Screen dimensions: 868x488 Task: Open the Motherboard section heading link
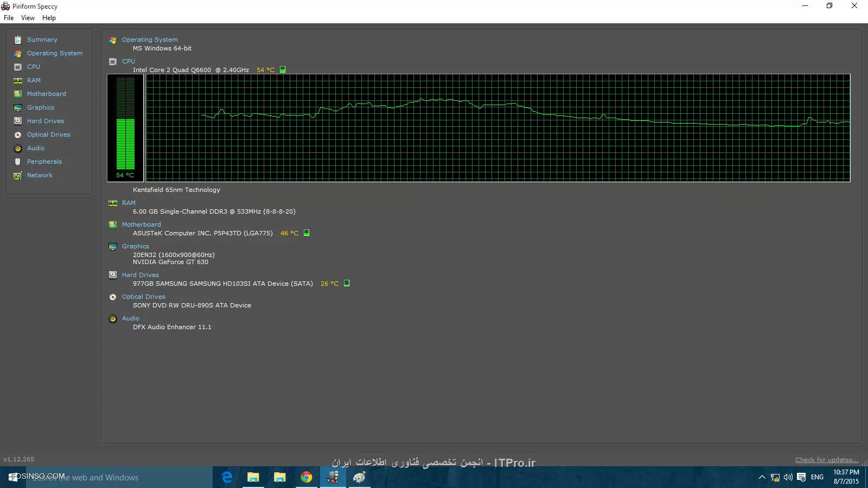coord(141,224)
